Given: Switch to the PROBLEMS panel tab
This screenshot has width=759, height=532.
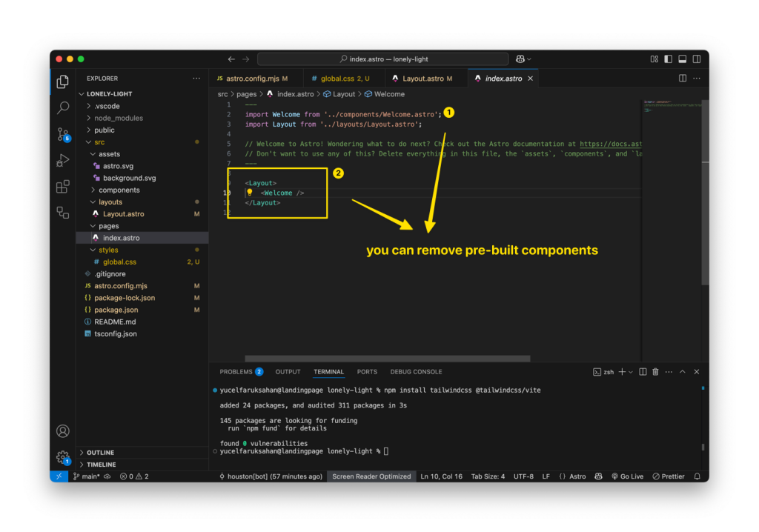Looking at the screenshot, I should click(241, 372).
